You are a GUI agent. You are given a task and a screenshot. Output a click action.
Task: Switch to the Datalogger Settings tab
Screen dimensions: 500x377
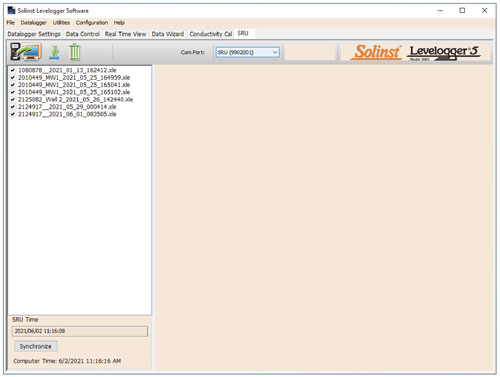tap(34, 34)
